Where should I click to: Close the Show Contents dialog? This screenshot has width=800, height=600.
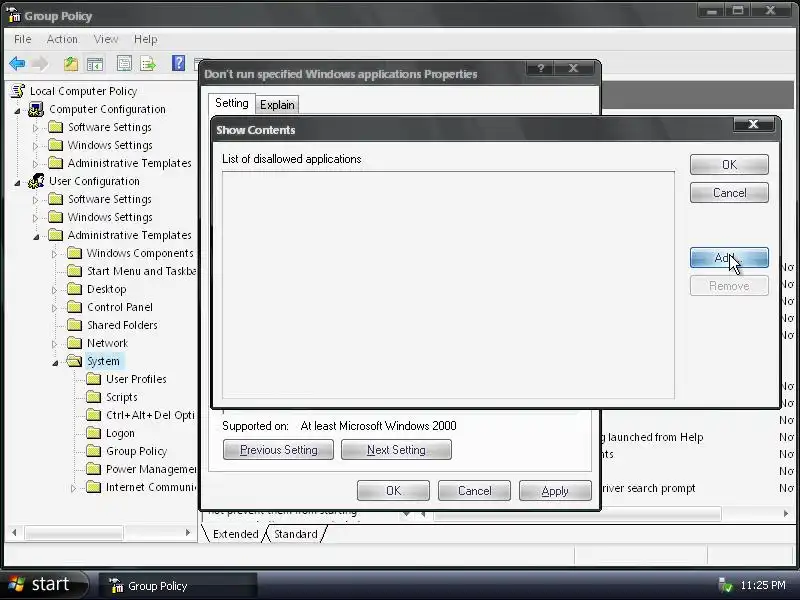pos(754,124)
